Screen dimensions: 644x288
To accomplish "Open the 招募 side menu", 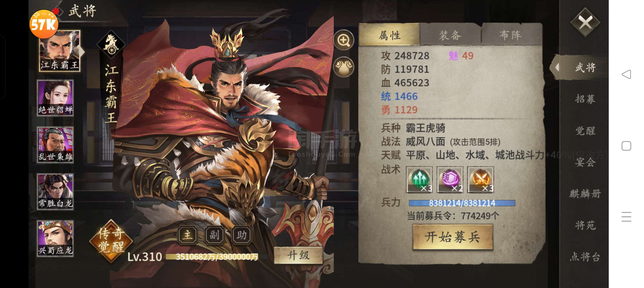I will point(585,99).
